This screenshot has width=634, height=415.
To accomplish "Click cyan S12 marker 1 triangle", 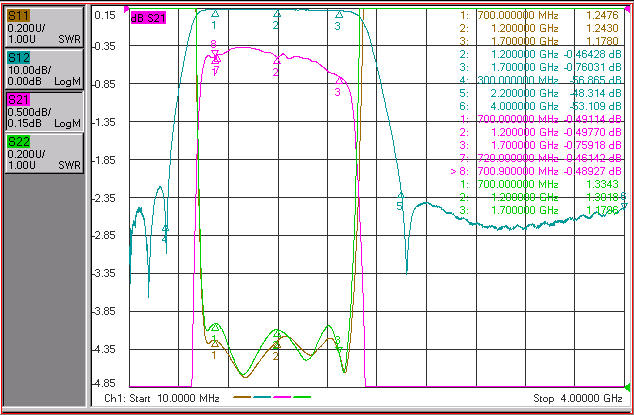I will [215, 14].
